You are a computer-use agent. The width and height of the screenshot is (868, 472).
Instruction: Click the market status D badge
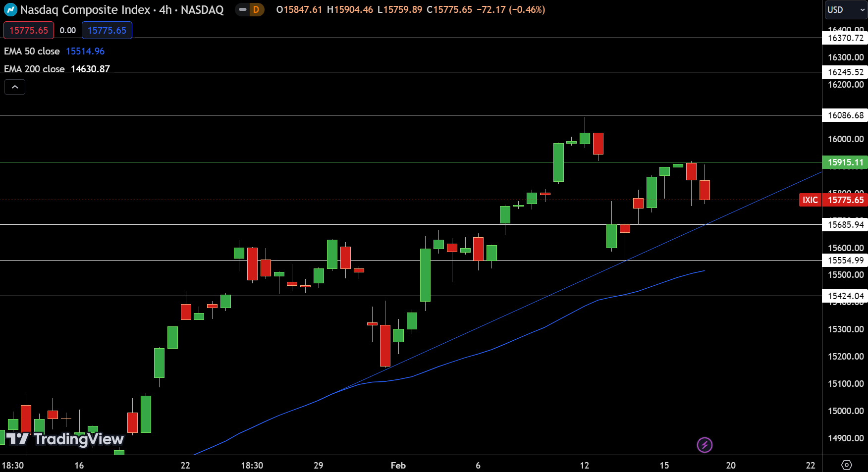point(256,9)
